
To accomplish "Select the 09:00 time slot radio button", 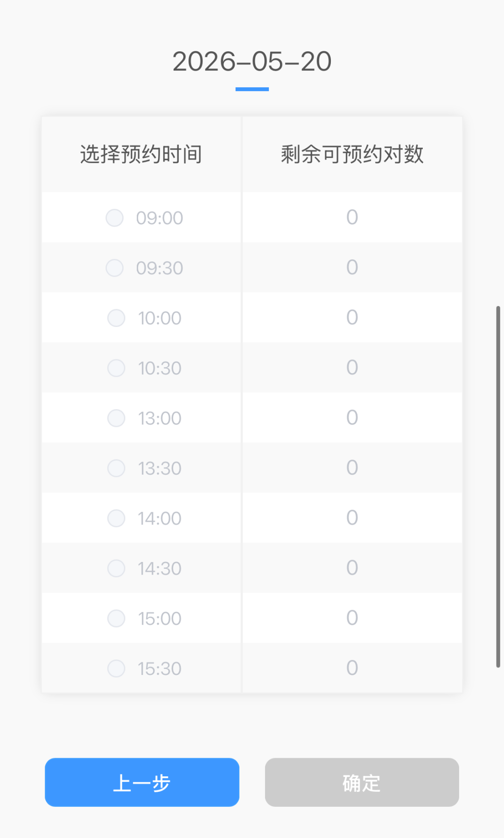I will 115,218.
